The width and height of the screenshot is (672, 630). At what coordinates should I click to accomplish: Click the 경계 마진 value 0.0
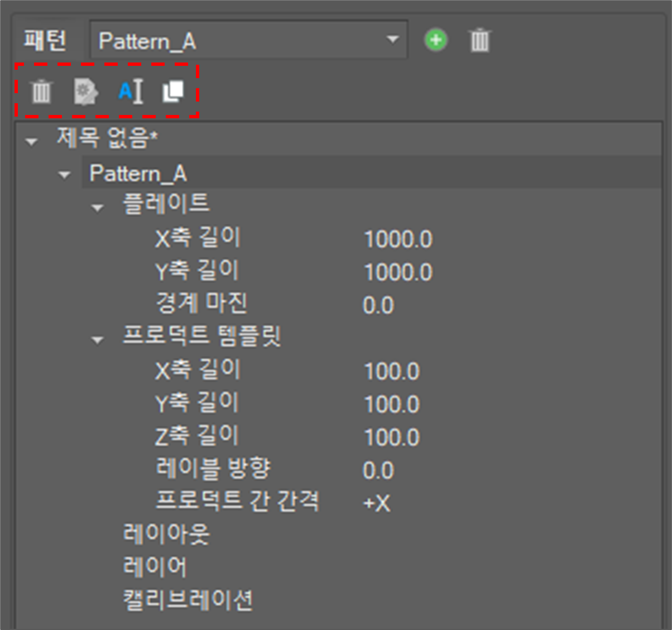pos(378,305)
